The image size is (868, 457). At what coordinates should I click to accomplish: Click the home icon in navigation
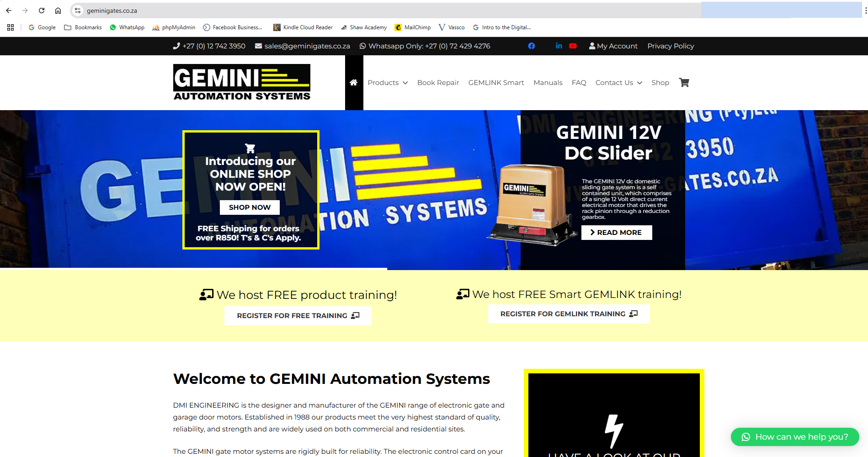(x=353, y=83)
